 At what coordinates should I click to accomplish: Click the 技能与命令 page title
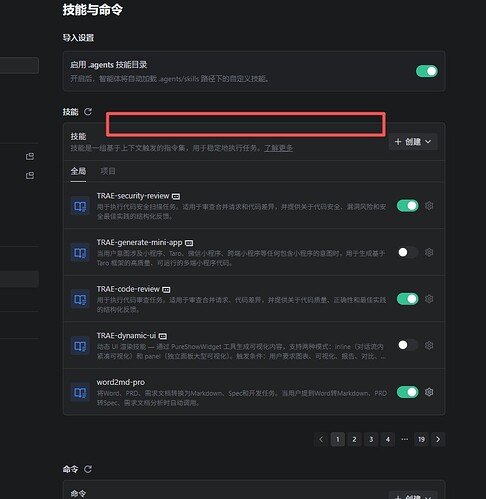pos(93,10)
